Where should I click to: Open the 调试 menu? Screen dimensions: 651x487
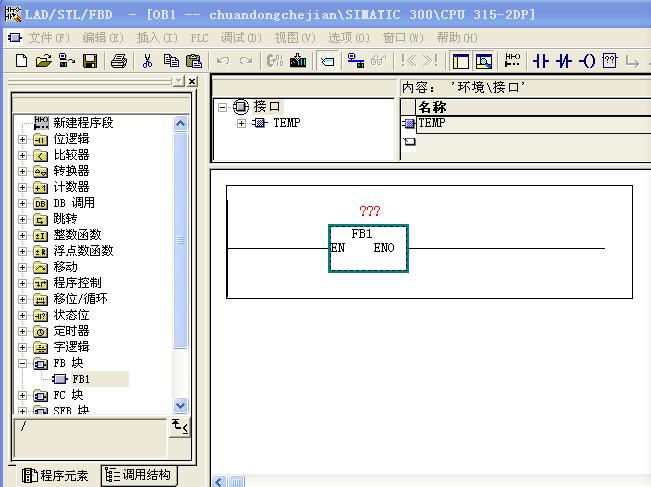pos(240,37)
